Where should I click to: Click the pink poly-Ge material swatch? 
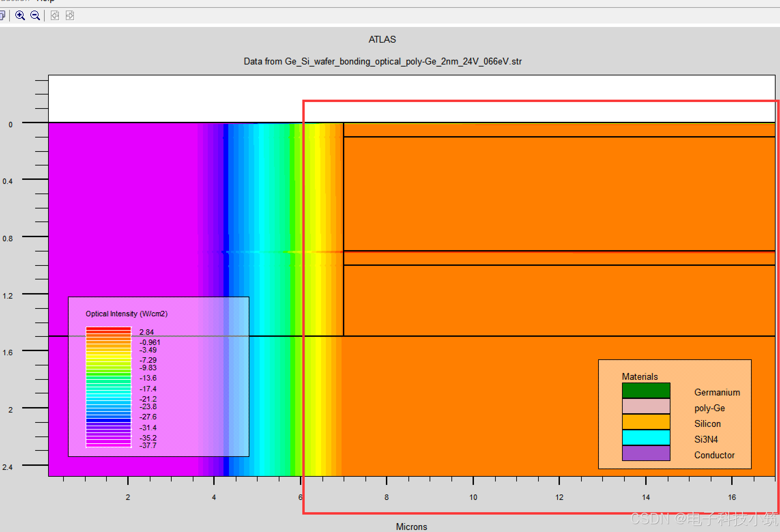[646, 406]
